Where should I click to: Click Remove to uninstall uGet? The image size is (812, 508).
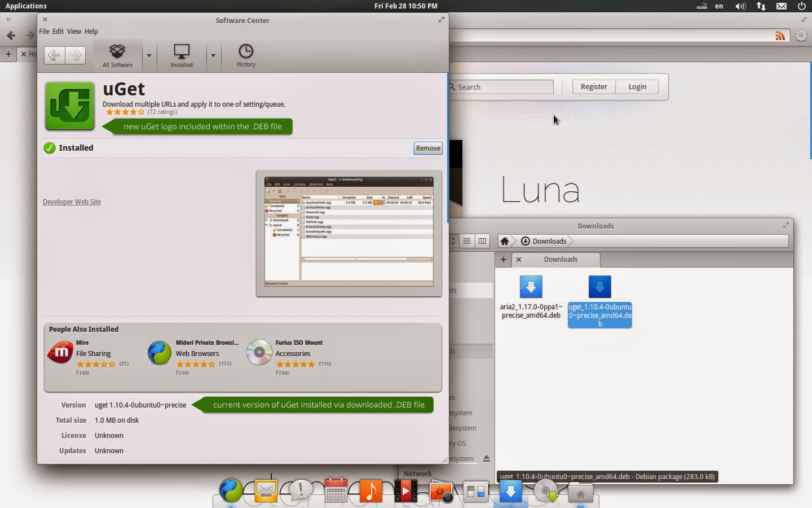point(427,148)
